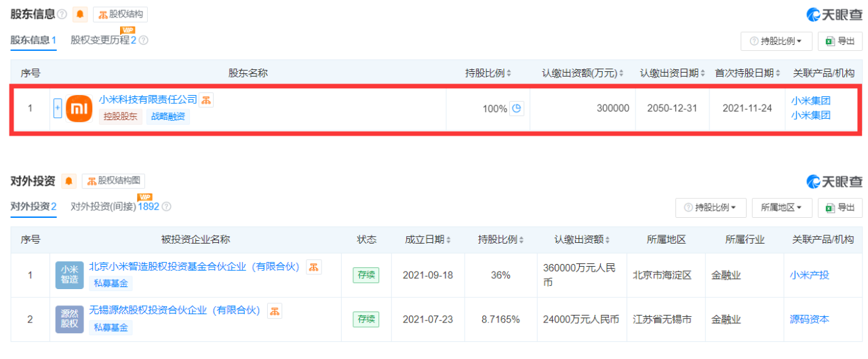Click the orange bell alert icon next to 股东信息

point(80,14)
